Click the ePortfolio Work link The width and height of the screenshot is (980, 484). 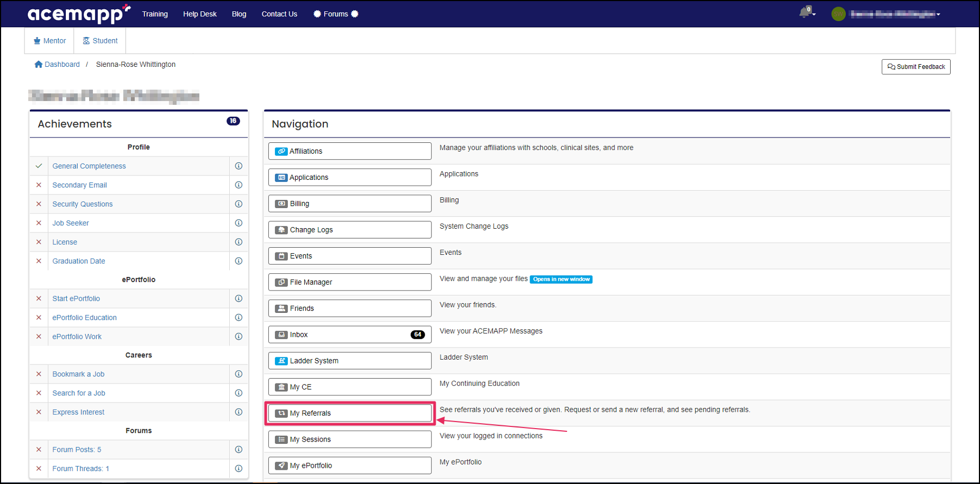77,337
